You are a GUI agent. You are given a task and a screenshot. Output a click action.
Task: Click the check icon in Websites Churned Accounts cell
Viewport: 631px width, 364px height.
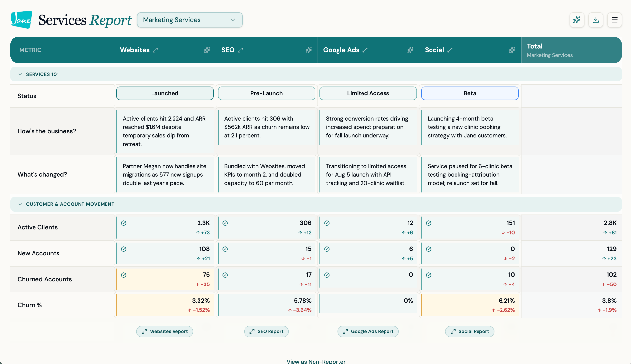pyautogui.click(x=124, y=275)
